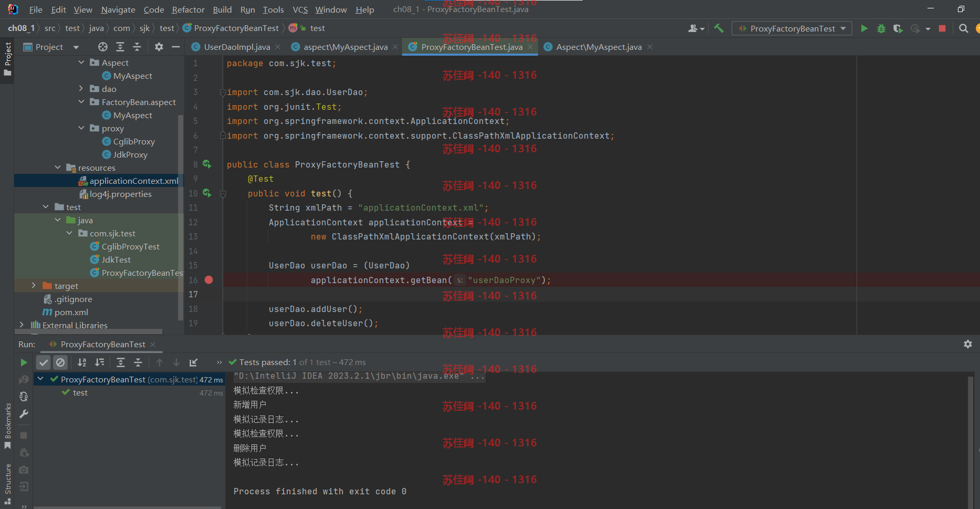The width and height of the screenshot is (980, 509).
Task: Toggle Bookmarks tool window stripe button
Action: point(7,426)
